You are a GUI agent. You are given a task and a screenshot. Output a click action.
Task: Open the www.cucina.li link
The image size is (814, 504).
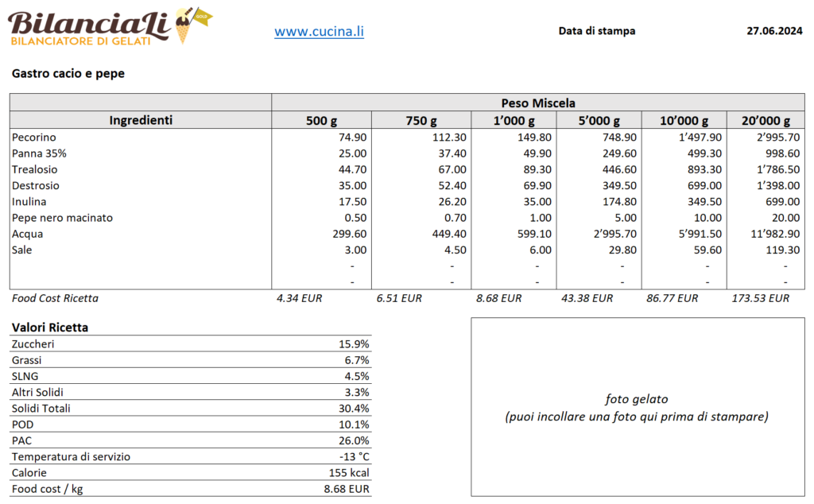click(x=319, y=32)
